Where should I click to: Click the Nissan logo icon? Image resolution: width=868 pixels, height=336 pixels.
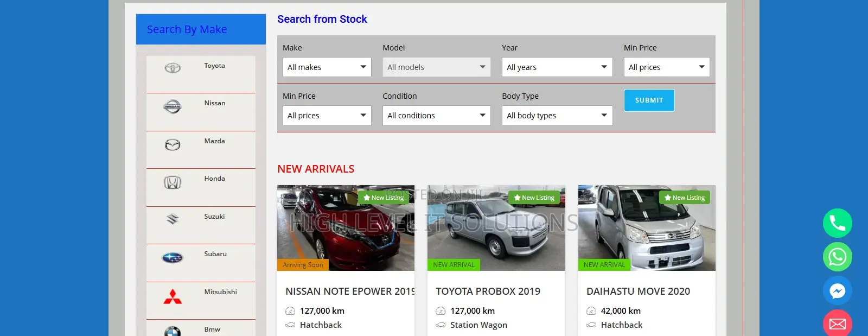coord(173,106)
